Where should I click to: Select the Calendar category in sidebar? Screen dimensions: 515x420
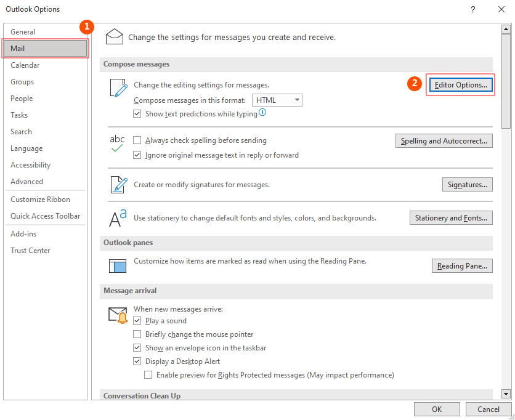tap(25, 65)
